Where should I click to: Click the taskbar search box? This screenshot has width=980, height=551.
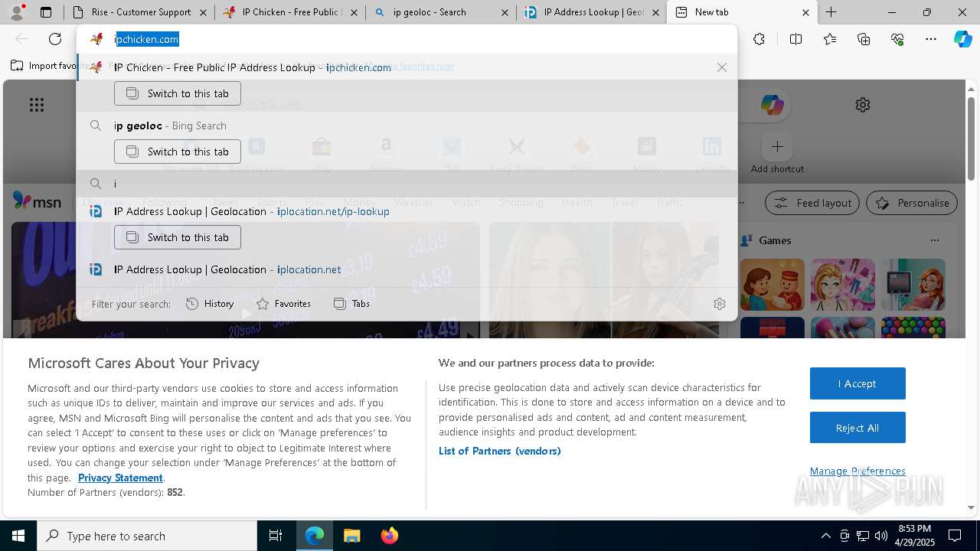click(x=147, y=536)
